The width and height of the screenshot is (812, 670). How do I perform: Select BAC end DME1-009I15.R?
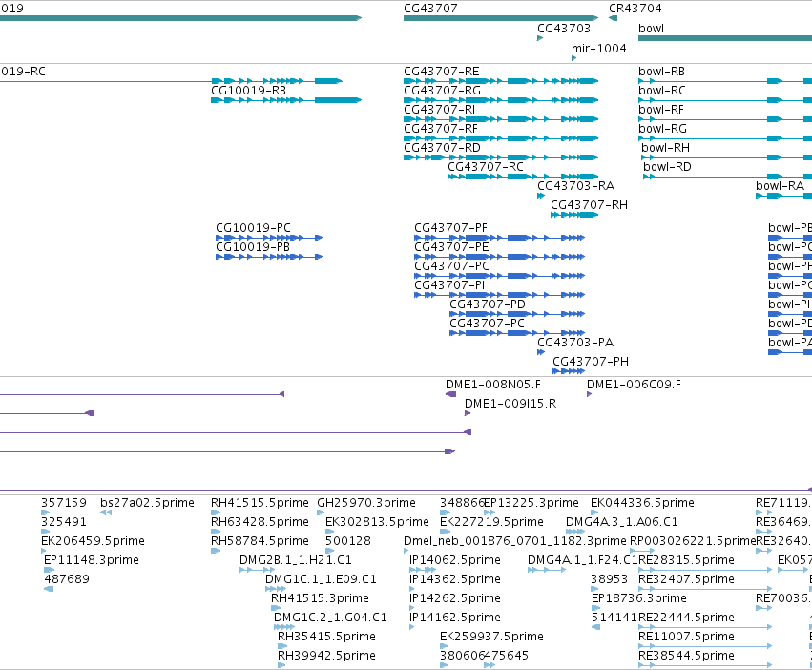[x=510, y=404]
